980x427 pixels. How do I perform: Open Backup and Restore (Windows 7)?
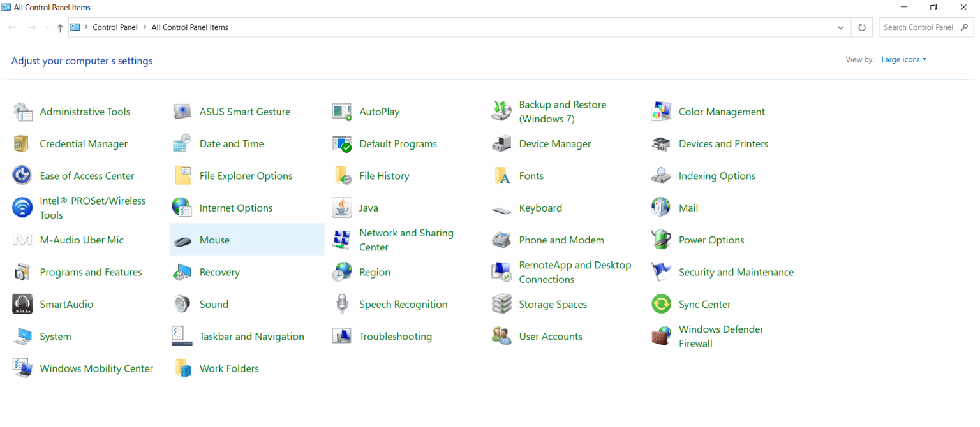(x=562, y=111)
